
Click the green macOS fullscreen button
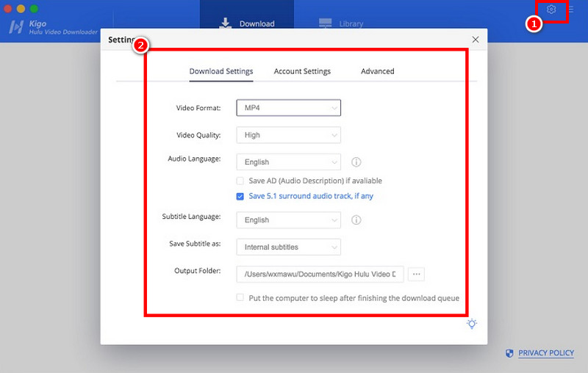[34, 9]
